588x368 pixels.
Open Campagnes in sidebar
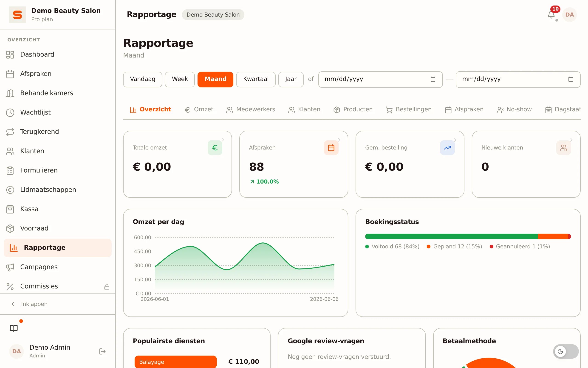58,267
